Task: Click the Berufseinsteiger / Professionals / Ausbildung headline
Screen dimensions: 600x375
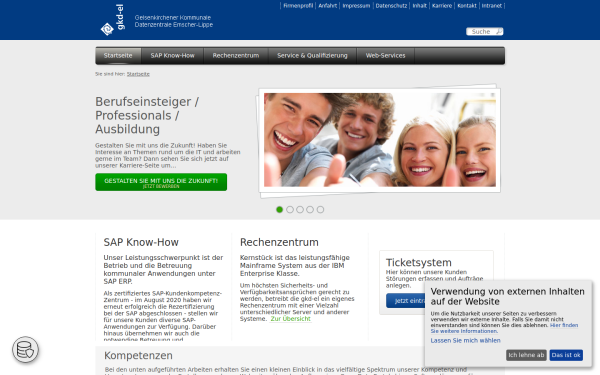Action: [x=147, y=116]
